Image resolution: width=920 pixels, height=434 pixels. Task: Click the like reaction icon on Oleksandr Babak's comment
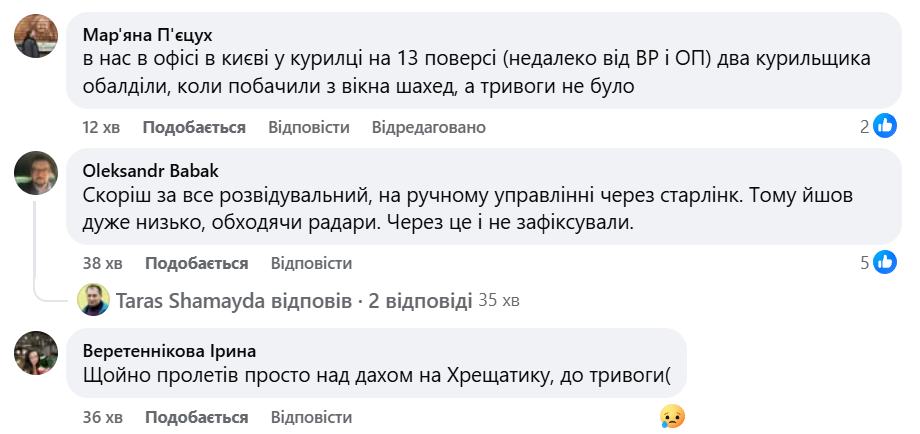pos(885,263)
